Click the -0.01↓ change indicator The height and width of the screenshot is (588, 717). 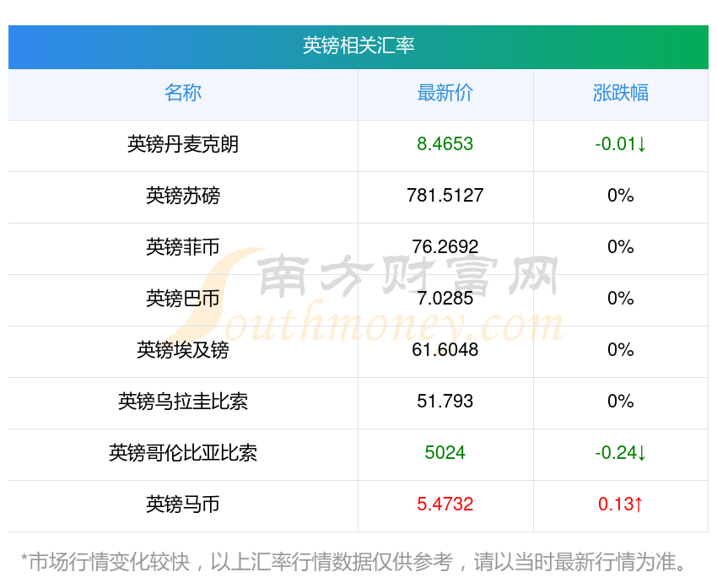click(x=621, y=144)
